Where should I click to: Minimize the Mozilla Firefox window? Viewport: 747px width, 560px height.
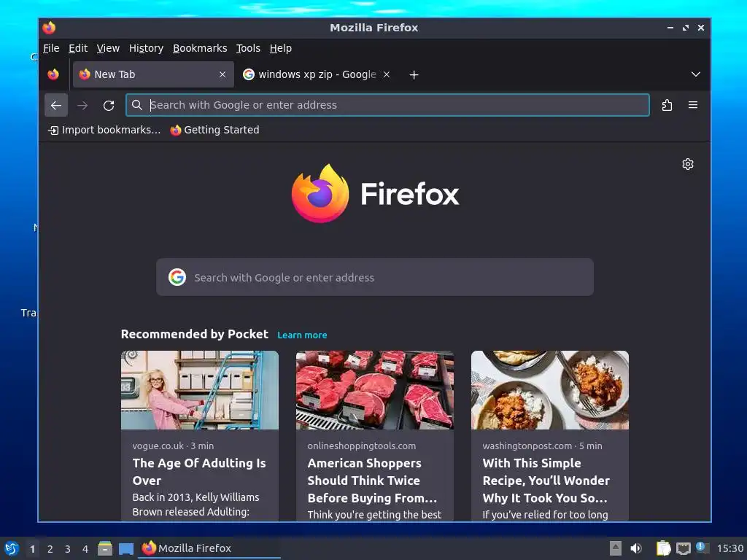[x=670, y=28]
